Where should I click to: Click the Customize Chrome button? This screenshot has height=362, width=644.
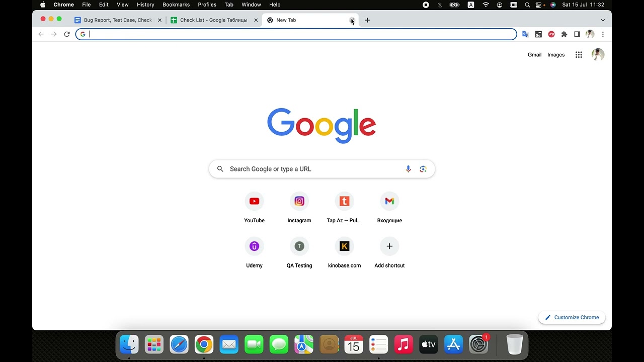pos(572,317)
